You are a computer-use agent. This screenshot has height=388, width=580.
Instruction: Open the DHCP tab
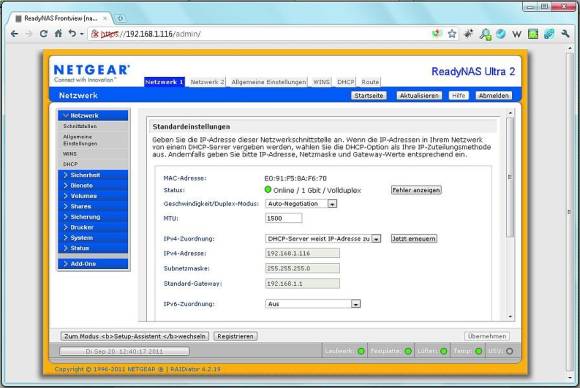pyautogui.click(x=346, y=82)
